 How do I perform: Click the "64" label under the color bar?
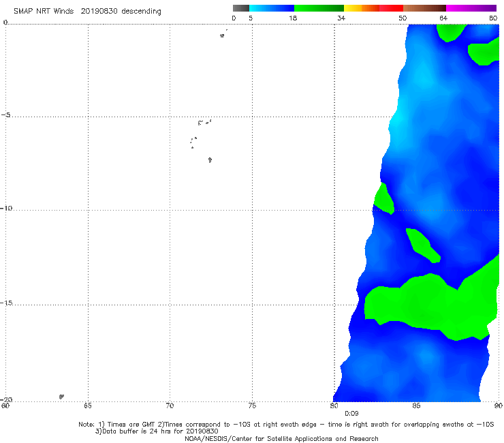(x=443, y=18)
